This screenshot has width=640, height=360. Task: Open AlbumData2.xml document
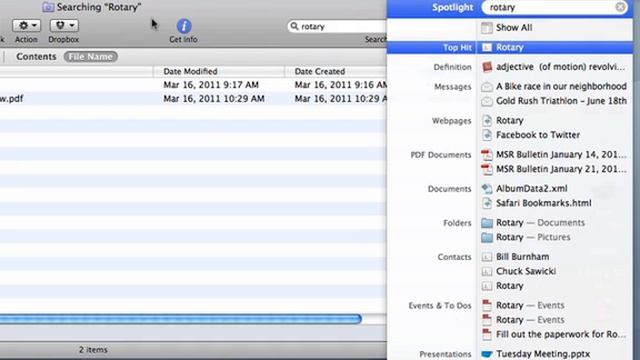click(x=531, y=189)
